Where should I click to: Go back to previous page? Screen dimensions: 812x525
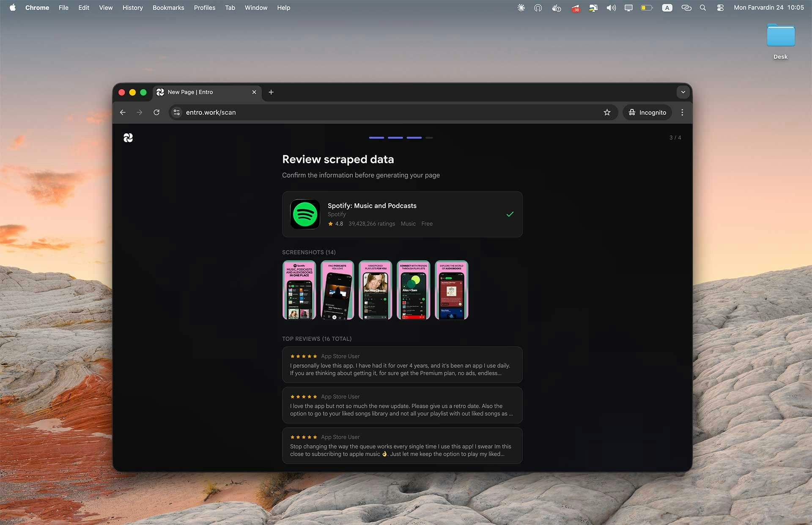coord(123,112)
